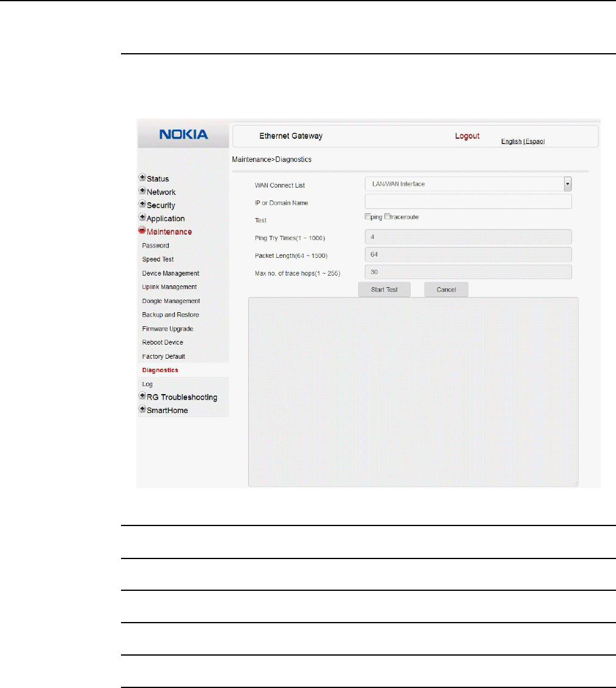This screenshot has height=688, width=616.
Task: Switch language to Espaol
Action: pyautogui.click(x=535, y=141)
